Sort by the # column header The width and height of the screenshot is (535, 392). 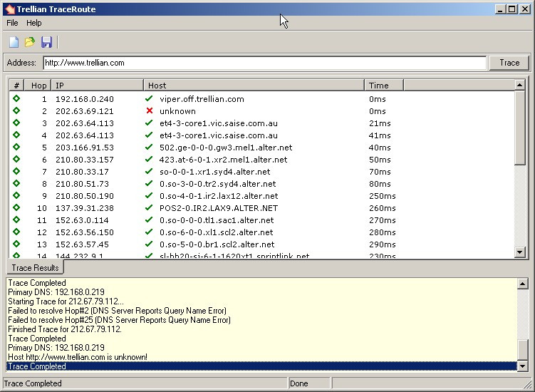point(16,86)
